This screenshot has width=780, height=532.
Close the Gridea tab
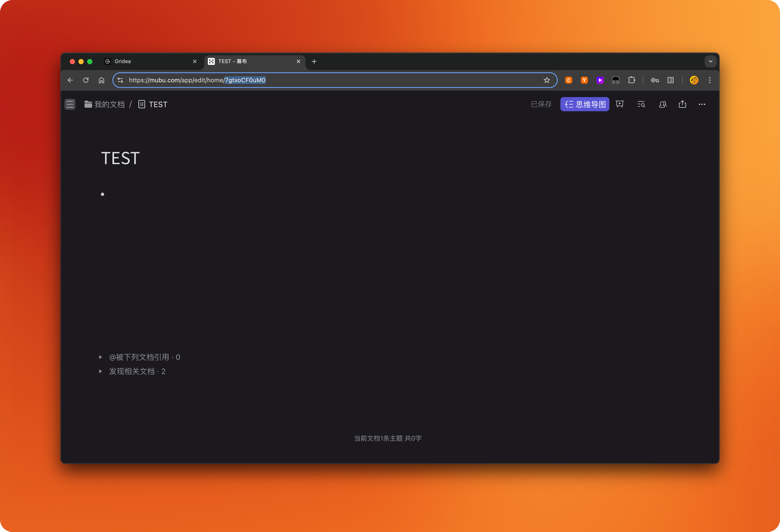point(195,61)
